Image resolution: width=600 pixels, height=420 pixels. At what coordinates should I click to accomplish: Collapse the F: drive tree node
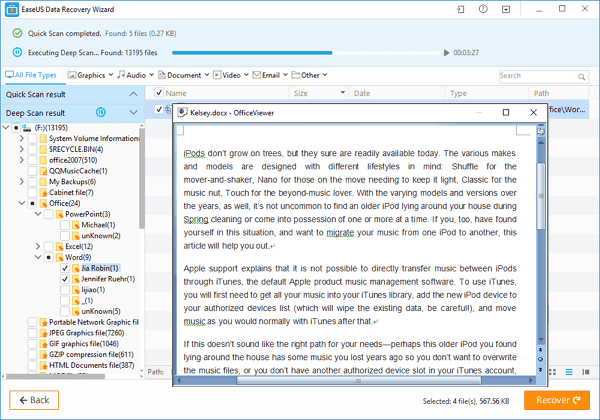coord(6,127)
